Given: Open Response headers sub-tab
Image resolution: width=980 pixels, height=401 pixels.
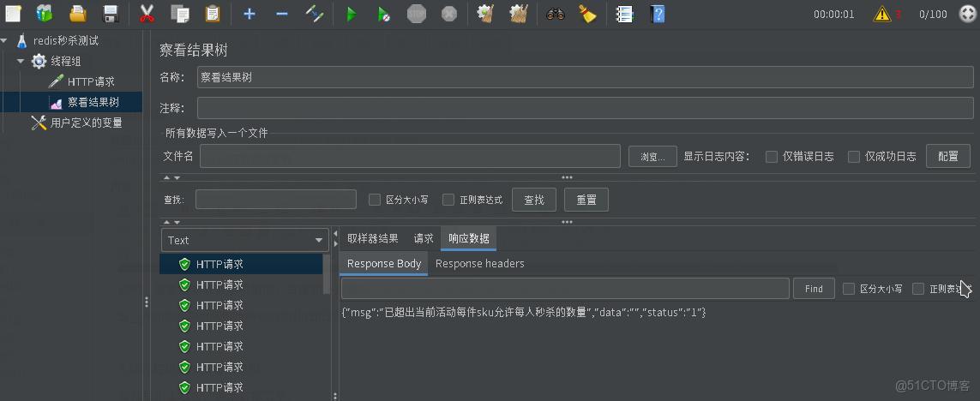Looking at the screenshot, I should 480,264.
